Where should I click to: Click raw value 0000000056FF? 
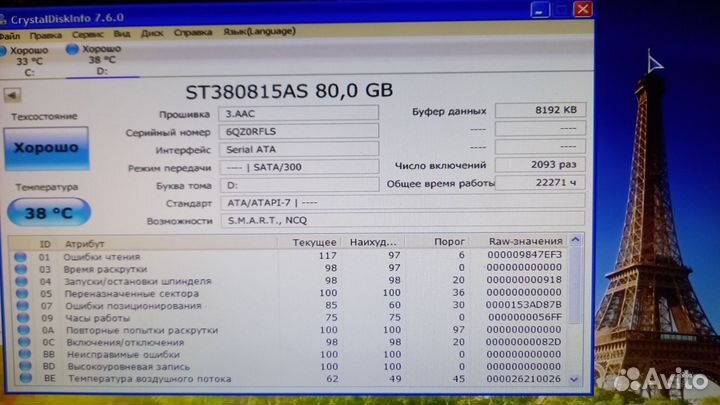(x=525, y=317)
